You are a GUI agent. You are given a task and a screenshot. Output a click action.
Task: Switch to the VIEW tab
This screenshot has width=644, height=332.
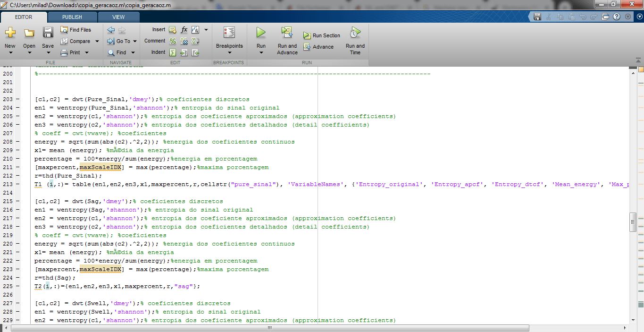[118, 17]
